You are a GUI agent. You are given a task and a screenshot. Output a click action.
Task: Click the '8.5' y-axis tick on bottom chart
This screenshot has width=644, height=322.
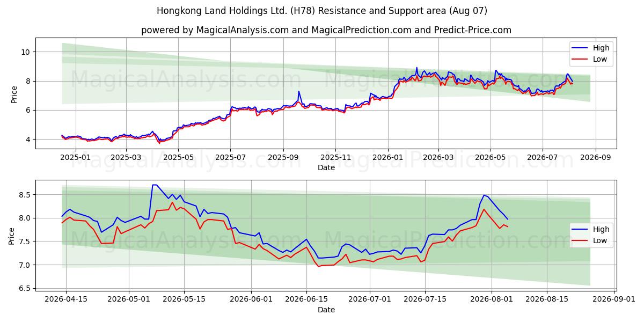tap(26, 195)
